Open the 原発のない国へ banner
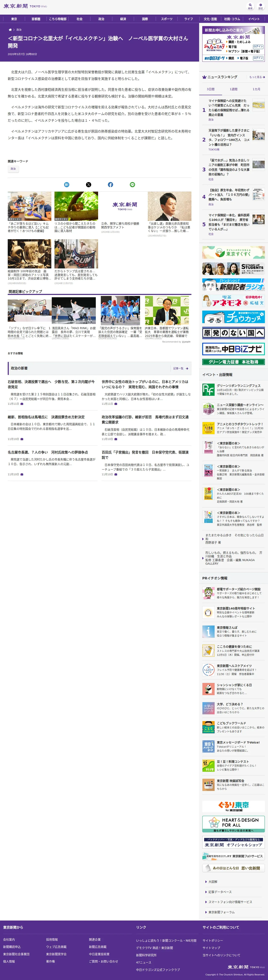268x980 pixels. pos(233,333)
